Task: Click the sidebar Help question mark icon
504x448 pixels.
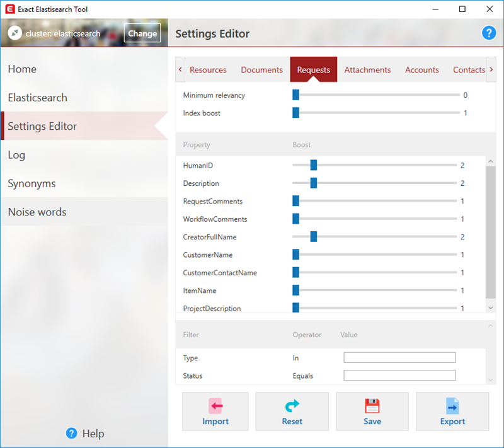Action: point(71,434)
